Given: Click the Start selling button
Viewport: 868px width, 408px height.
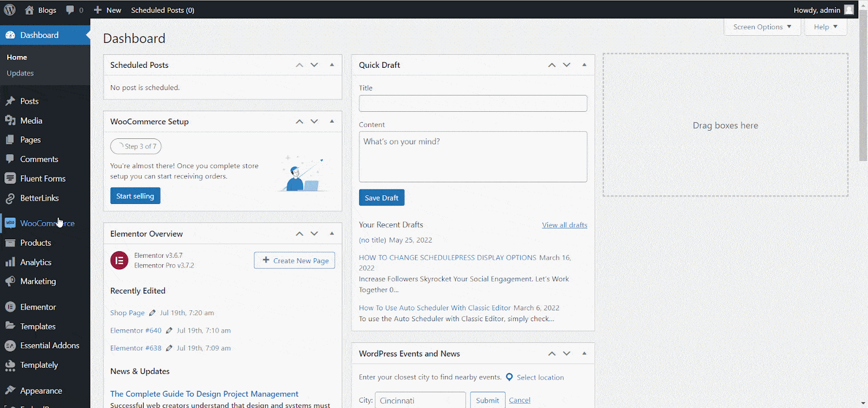Looking at the screenshot, I should 135,196.
